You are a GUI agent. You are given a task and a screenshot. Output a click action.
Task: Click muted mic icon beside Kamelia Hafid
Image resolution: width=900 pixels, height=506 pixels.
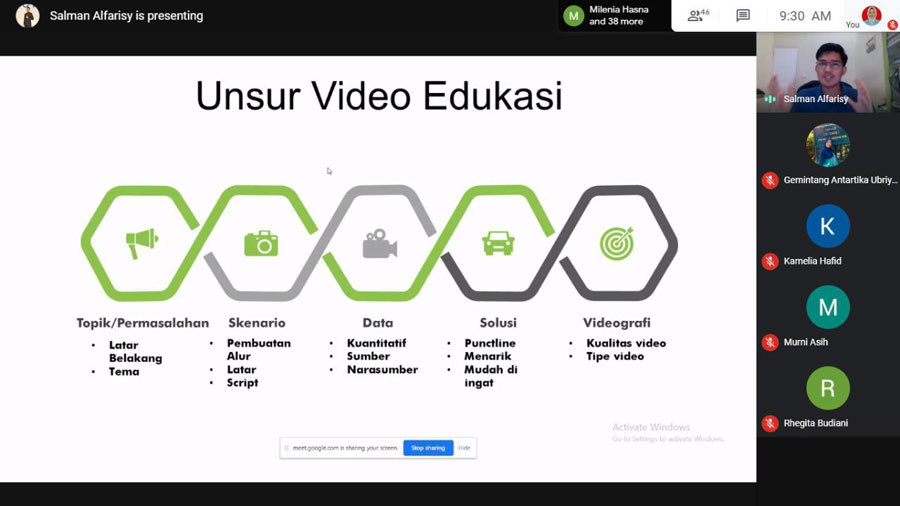point(770,261)
